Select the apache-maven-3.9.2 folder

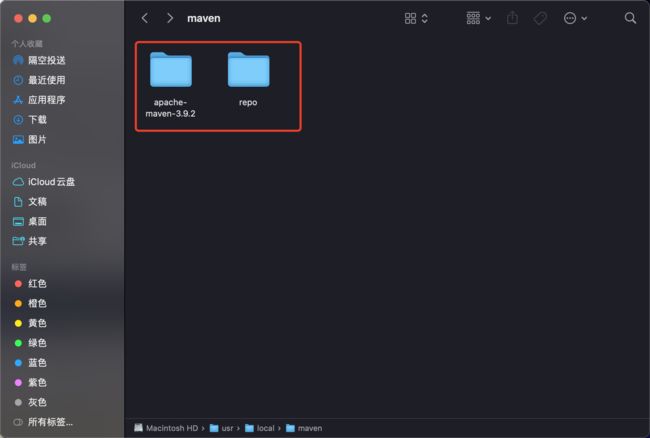[x=171, y=70]
